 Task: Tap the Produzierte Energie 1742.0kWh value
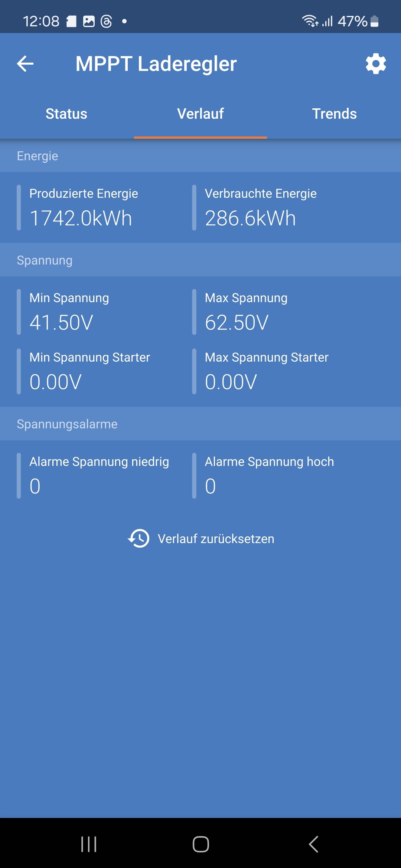[x=81, y=218]
